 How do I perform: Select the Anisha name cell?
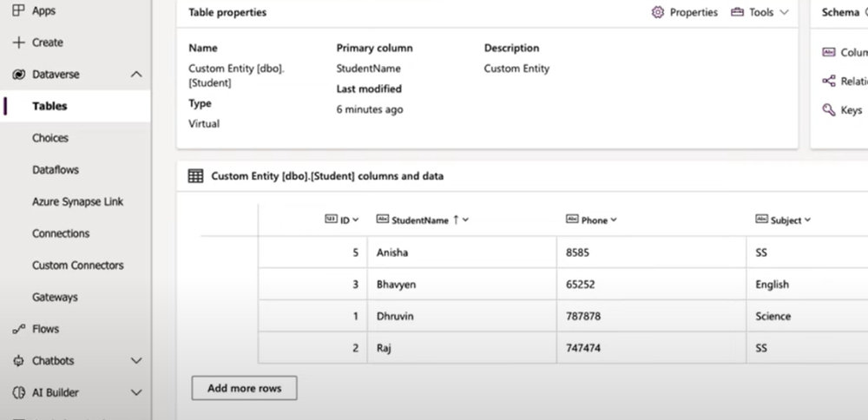tap(462, 253)
